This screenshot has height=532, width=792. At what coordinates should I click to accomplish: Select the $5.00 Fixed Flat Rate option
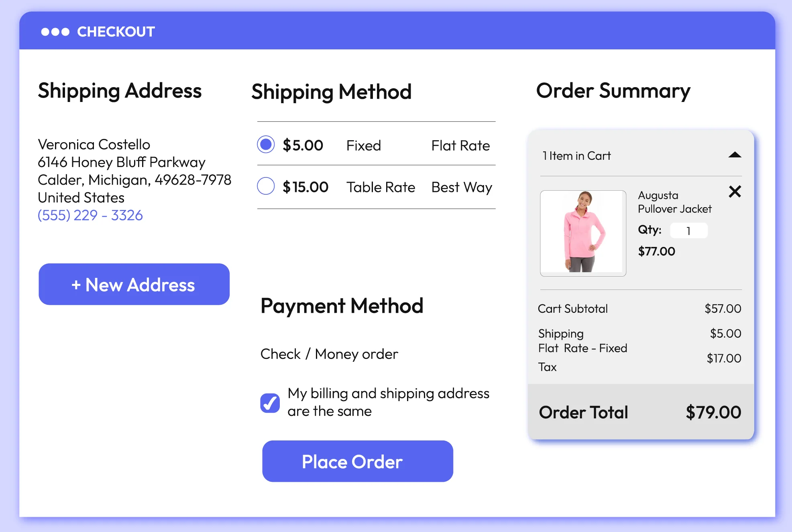click(266, 145)
